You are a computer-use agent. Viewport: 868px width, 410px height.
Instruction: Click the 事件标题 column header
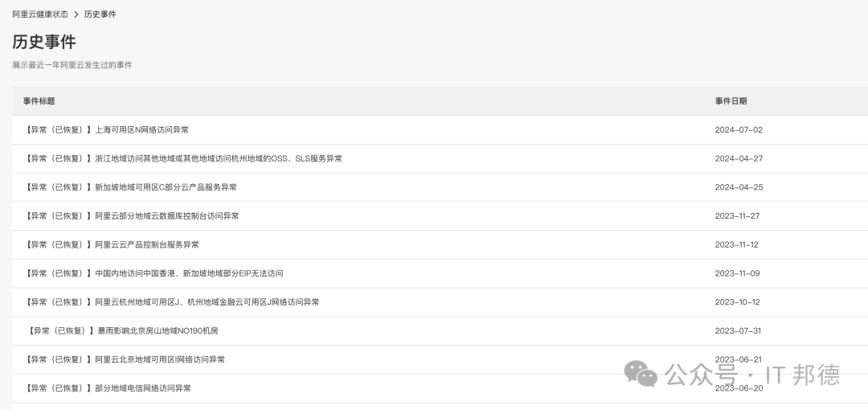[39, 100]
